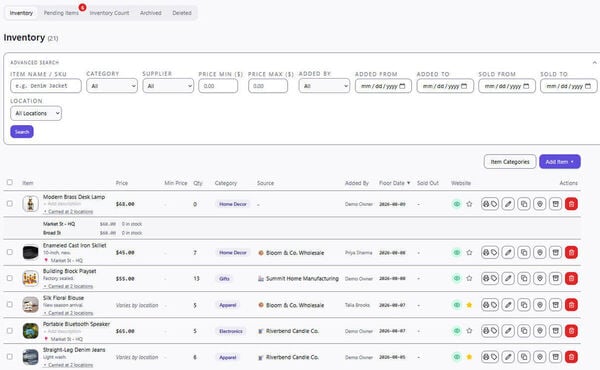Viewport: 600px width, 370px height.
Task: Edit the Silk Floral Blouse item
Action: click(x=508, y=305)
